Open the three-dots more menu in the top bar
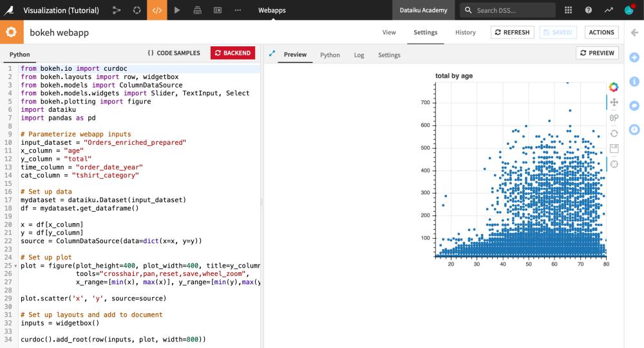The image size is (644, 348). point(238,10)
